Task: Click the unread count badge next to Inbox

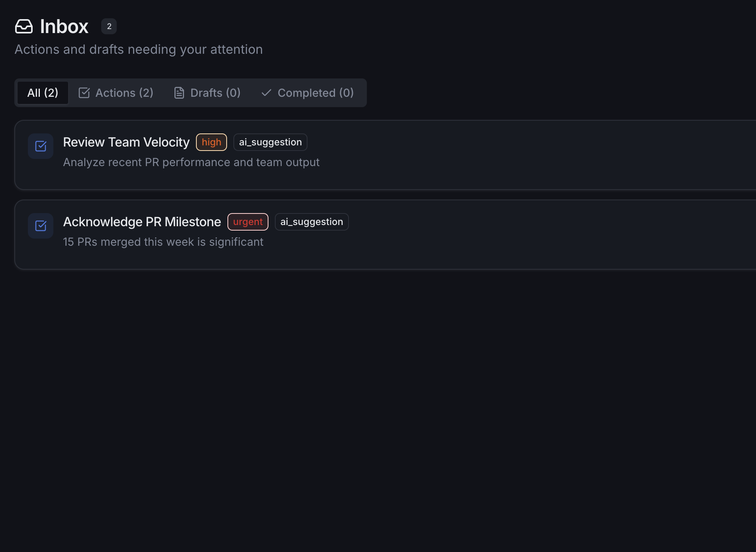Action: coord(109,26)
